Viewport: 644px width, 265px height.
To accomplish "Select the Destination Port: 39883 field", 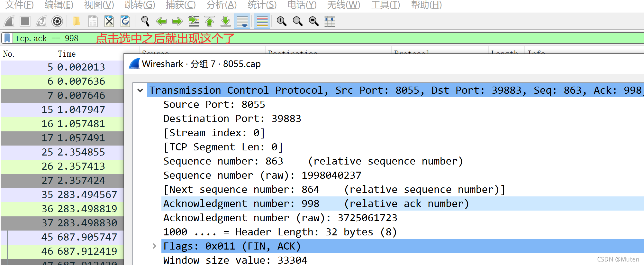I will (403, 119).
